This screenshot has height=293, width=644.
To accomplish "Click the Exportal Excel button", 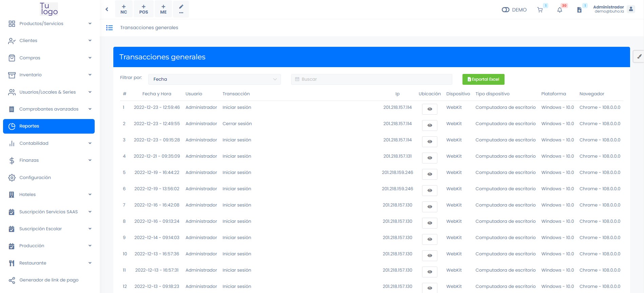I will tap(483, 79).
